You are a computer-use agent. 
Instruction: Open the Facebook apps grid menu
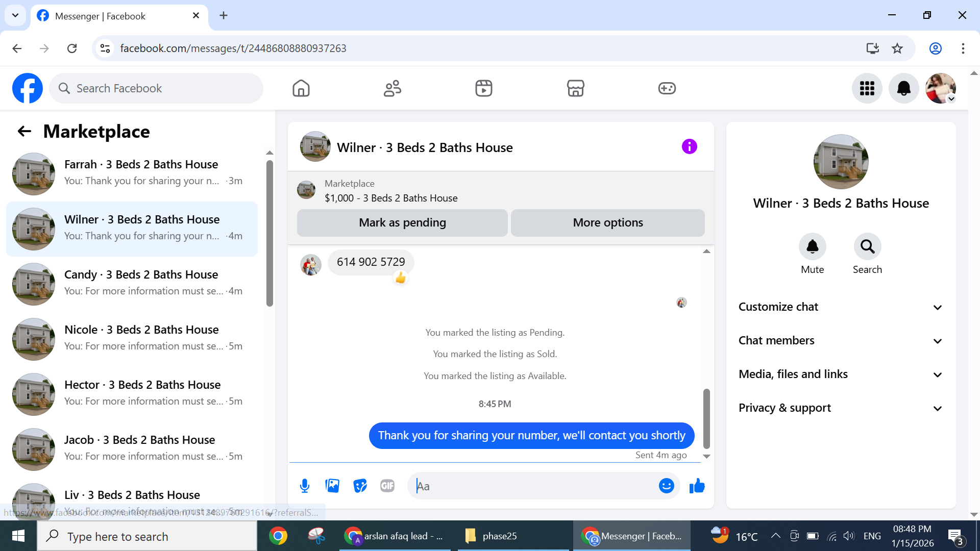tap(867, 88)
